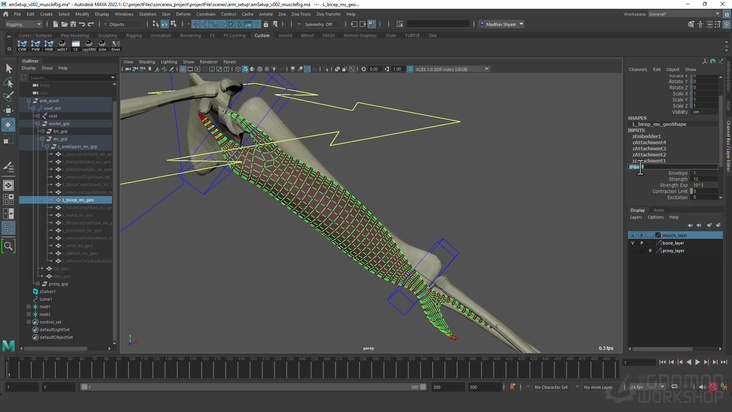The height and width of the screenshot is (412, 732).
Task: Click the Save Scene disk icon
Action: click(73, 24)
